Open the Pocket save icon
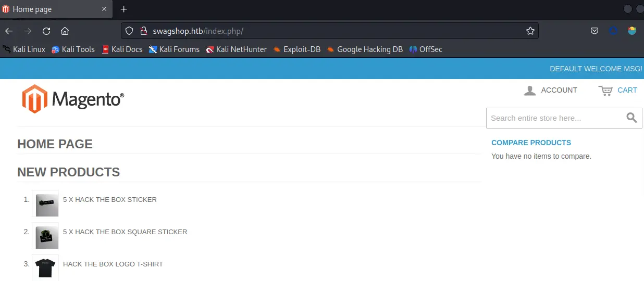644x281 pixels. pos(595,31)
